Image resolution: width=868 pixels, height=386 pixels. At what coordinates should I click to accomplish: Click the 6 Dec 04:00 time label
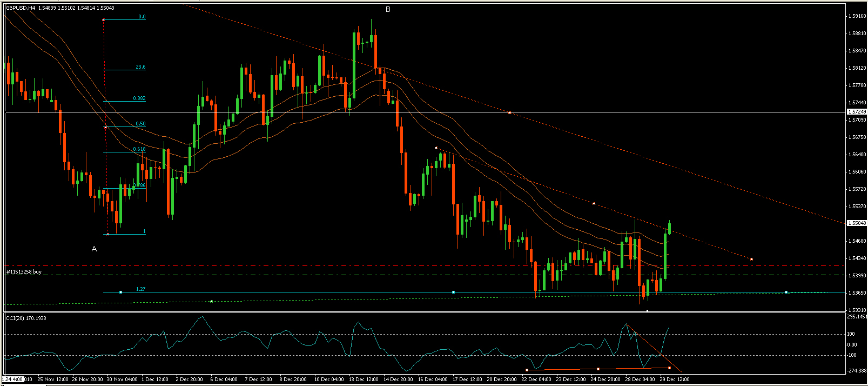pos(223,380)
